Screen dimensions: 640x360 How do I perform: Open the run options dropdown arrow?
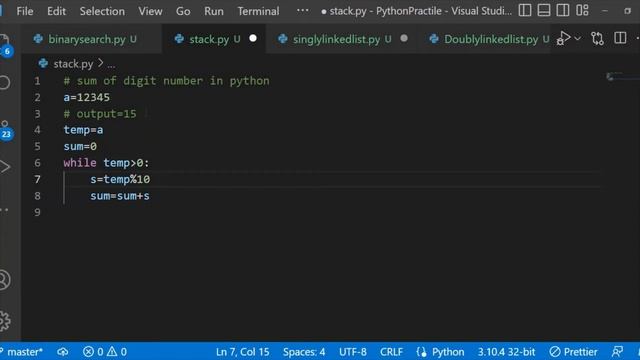[x=578, y=38]
